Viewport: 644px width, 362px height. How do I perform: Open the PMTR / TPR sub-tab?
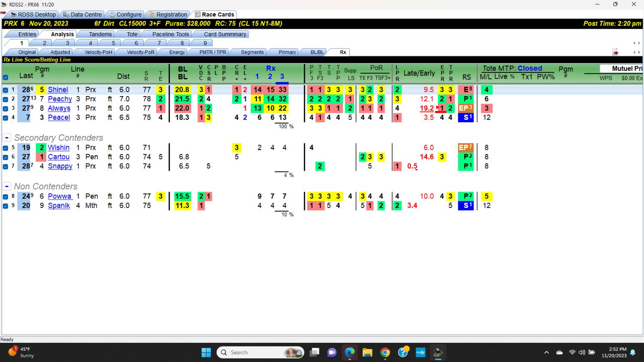(213, 52)
